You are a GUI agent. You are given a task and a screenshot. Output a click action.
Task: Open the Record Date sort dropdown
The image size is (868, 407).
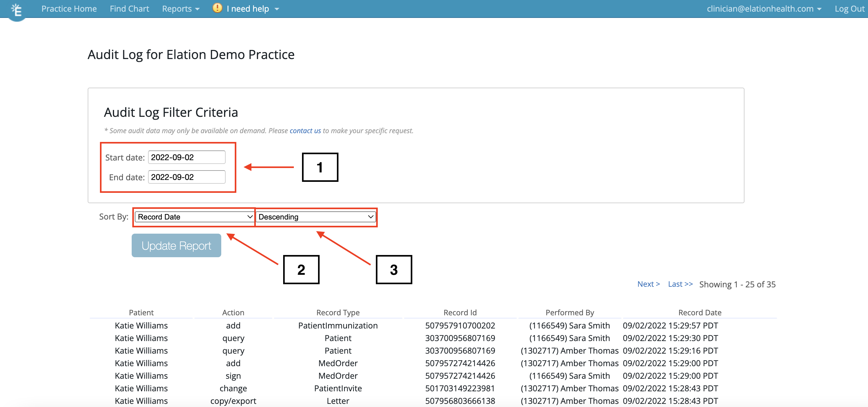click(x=195, y=217)
